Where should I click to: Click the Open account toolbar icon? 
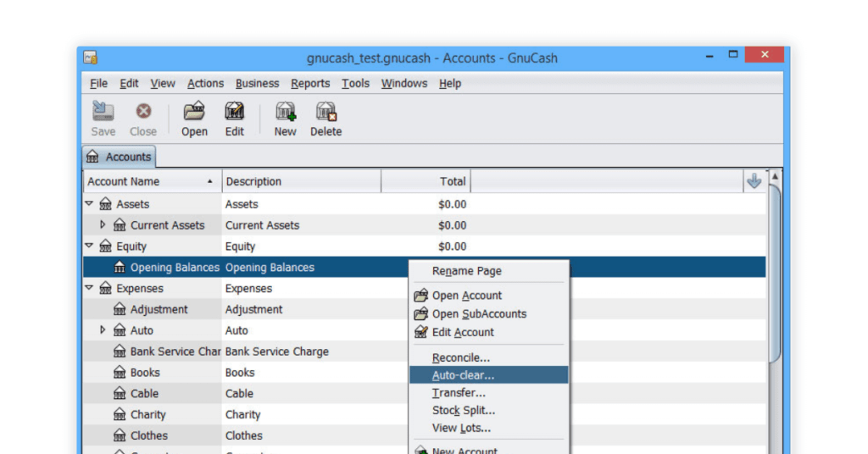click(194, 111)
